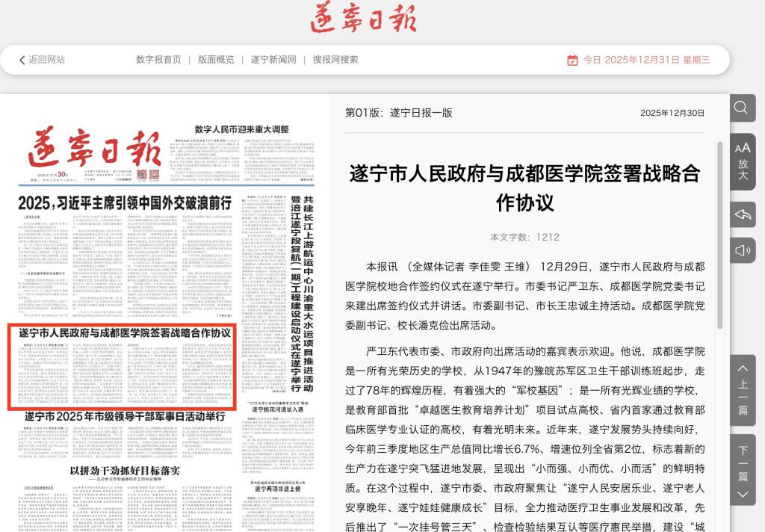Select the article 2025,习近平主席引领中国外交破浪前行
This screenshot has width=765, height=532.
(x=125, y=202)
